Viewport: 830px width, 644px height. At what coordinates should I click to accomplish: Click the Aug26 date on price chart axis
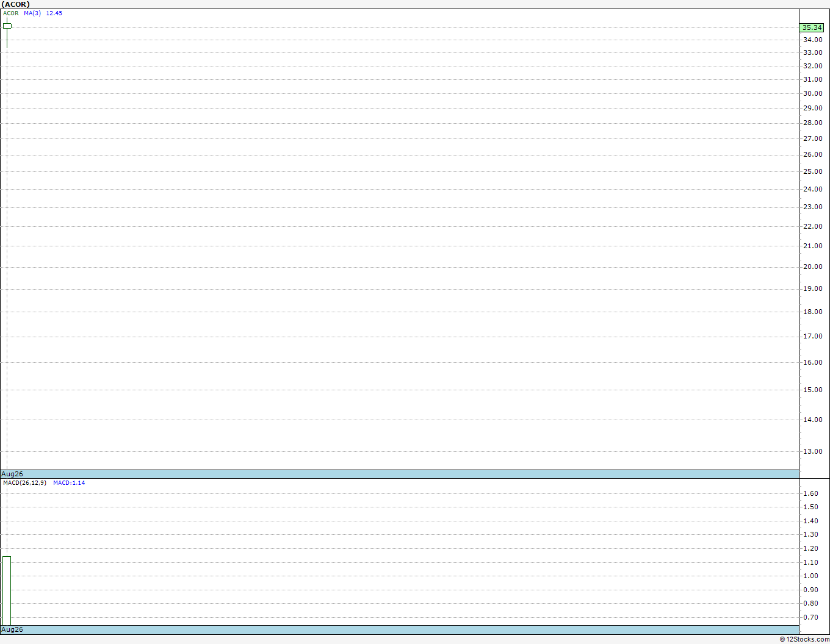tap(12, 474)
